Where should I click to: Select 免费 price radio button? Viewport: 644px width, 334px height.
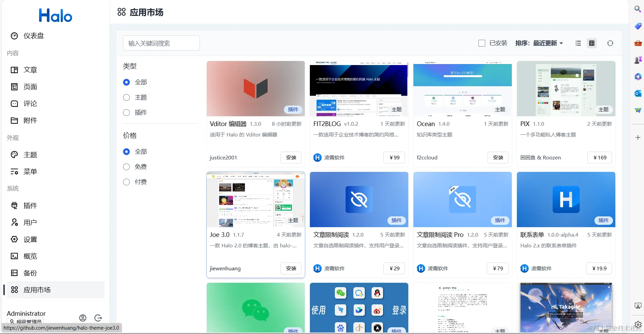click(x=126, y=167)
